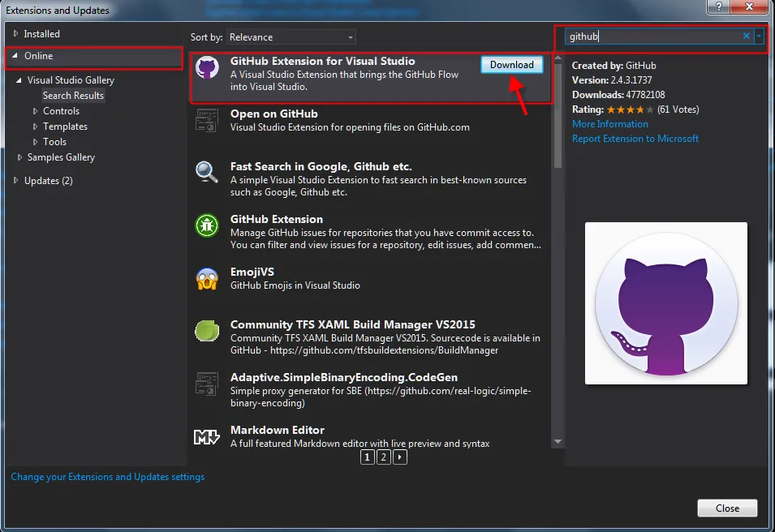Click the Version 2.4.3.1737 text
The height and width of the screenshot is (532, 775).
tap(612, 80)
